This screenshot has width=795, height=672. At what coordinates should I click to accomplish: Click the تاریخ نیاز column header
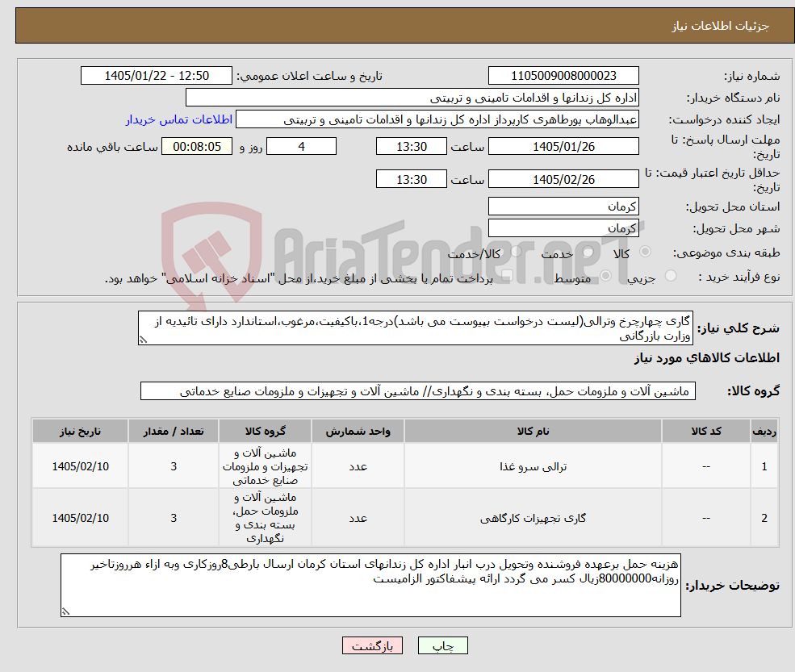click(80, 432)
